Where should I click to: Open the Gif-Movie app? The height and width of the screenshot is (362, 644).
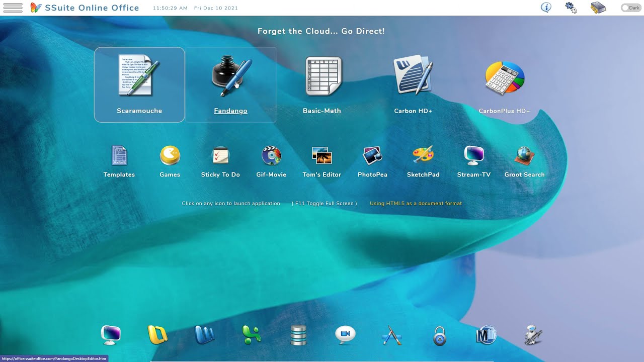pyautogui.click(x=271, y=155)
